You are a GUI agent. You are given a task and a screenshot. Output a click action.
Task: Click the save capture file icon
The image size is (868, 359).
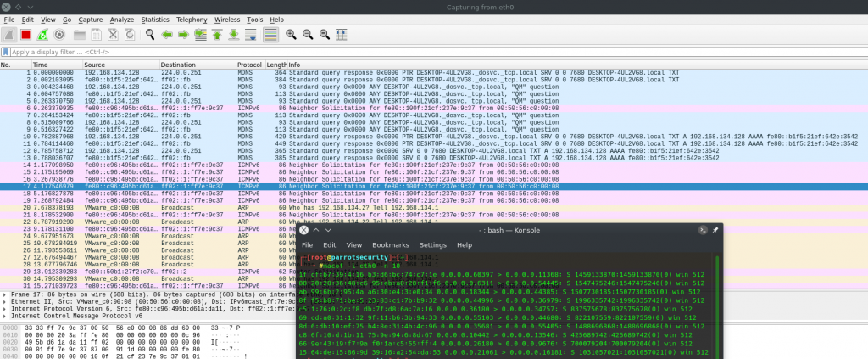point(97,34)
